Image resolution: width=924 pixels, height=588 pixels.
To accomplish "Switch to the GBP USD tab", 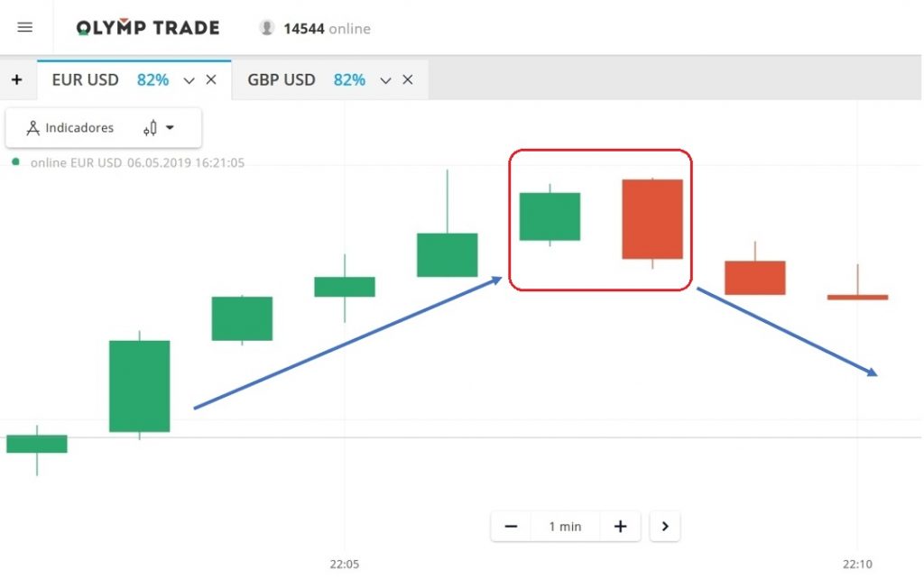I will click(282, 79).
